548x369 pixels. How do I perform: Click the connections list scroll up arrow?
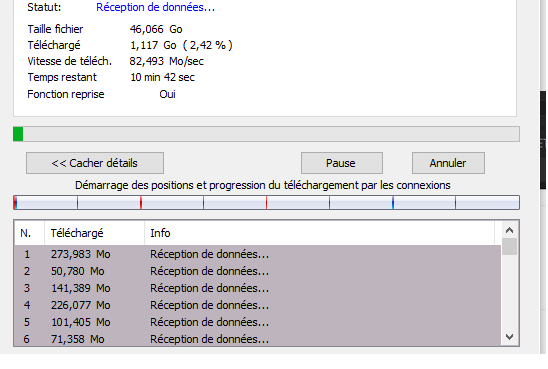(510, 230)
